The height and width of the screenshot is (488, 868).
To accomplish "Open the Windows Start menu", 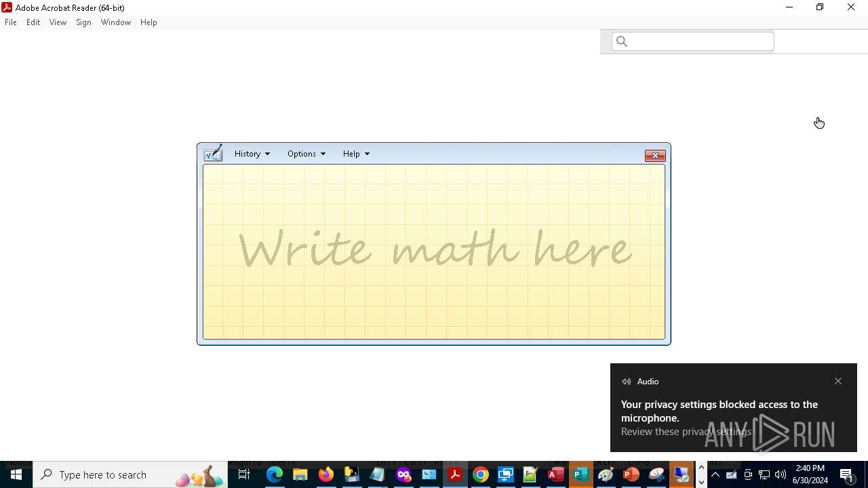I will pos(16,474).
